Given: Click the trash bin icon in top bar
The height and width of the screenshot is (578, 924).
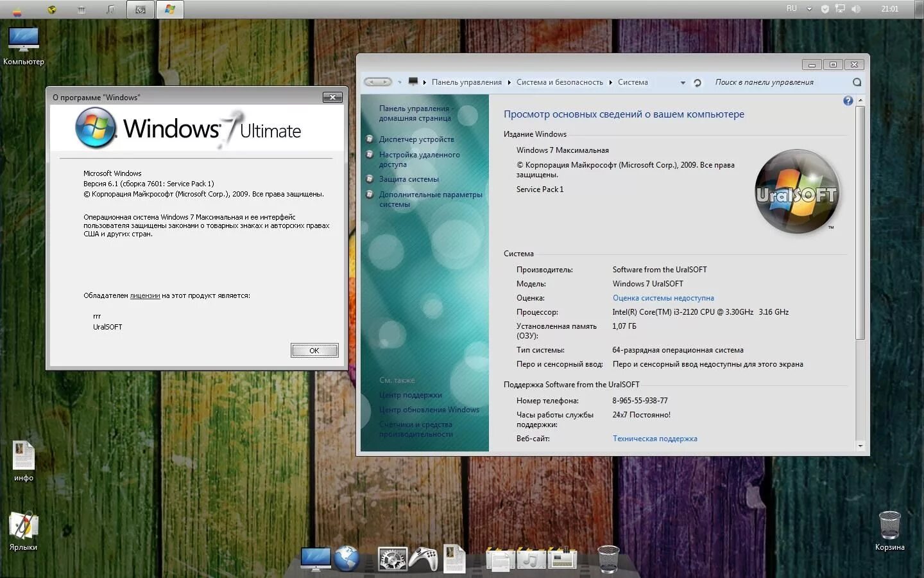Looking at the screenshot, I should tap(81, 10).
